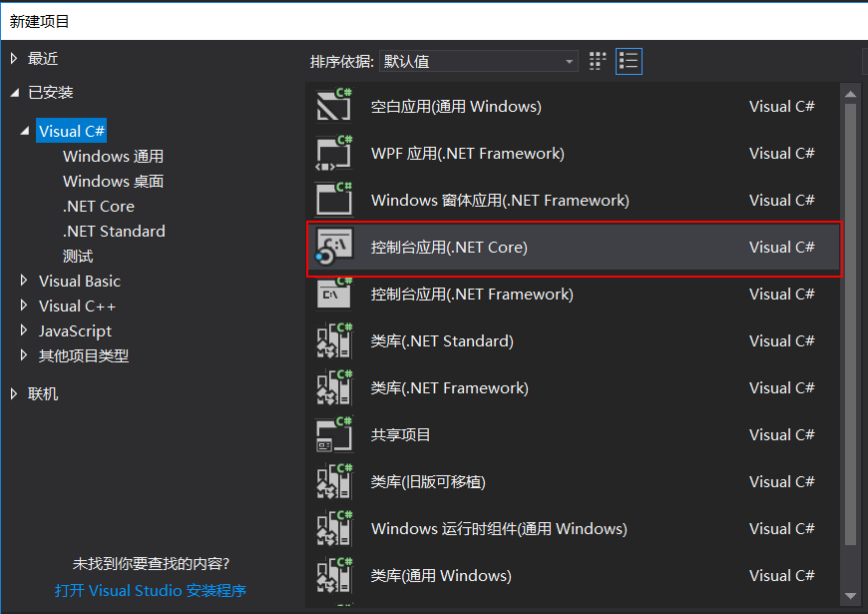The height and width of the screenshot is (614, 868).
Task: Pick the 类库(.NET Standard) template icon
Action: pyautogui.click(x=334, y=340)
